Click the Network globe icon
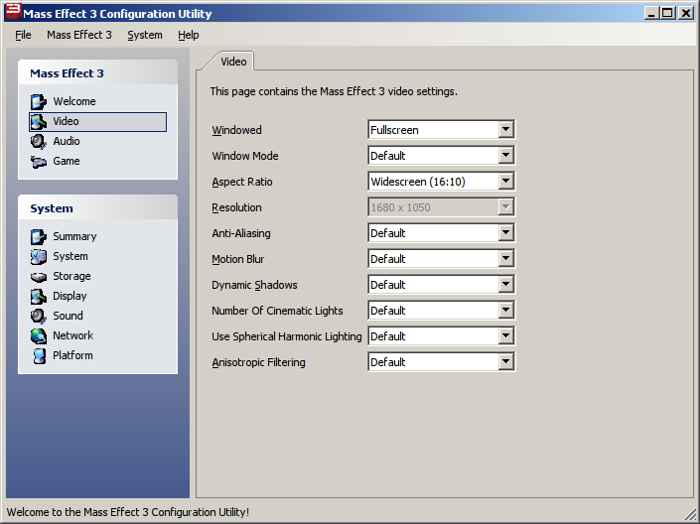Viewport: 700px width, 524px height. 38,336
